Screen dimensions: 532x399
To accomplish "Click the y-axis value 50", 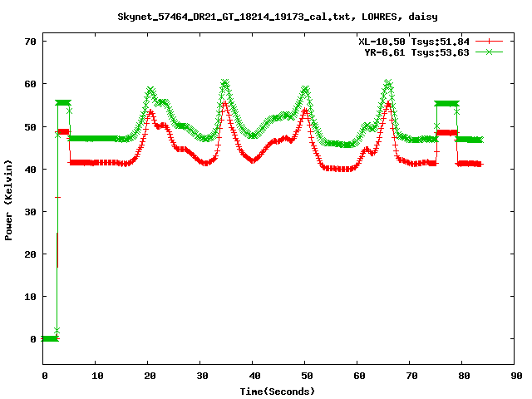I will (x=30, y=127).
